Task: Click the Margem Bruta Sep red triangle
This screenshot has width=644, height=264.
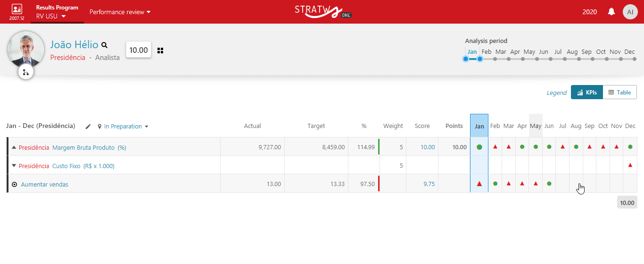Action: tap(590, 147)
